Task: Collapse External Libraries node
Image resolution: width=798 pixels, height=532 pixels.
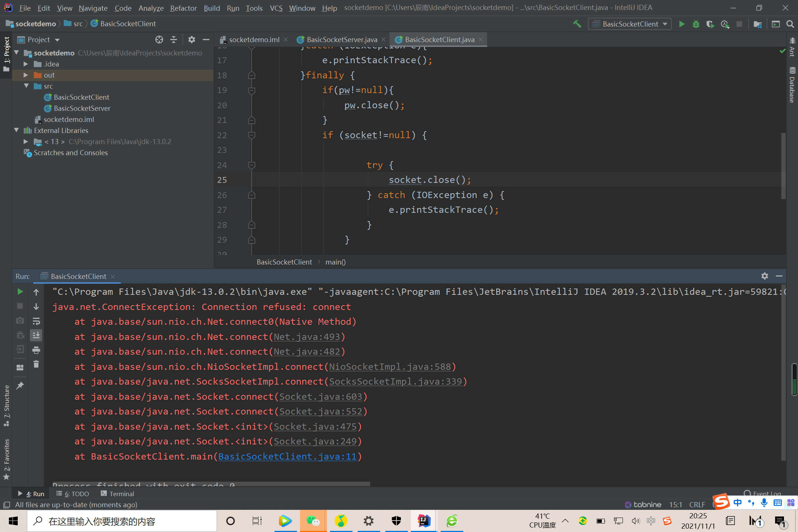Action: (x=17, y=130)
